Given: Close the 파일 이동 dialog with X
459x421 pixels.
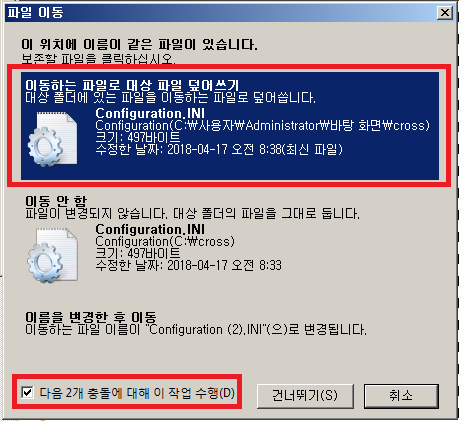Looking at the screenshot, I should click(x=445, y=13).
